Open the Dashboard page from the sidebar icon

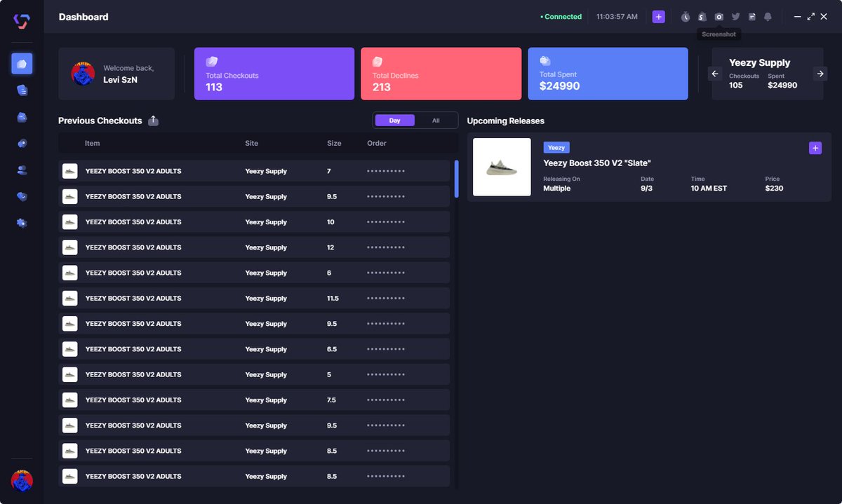coord(22,64)
